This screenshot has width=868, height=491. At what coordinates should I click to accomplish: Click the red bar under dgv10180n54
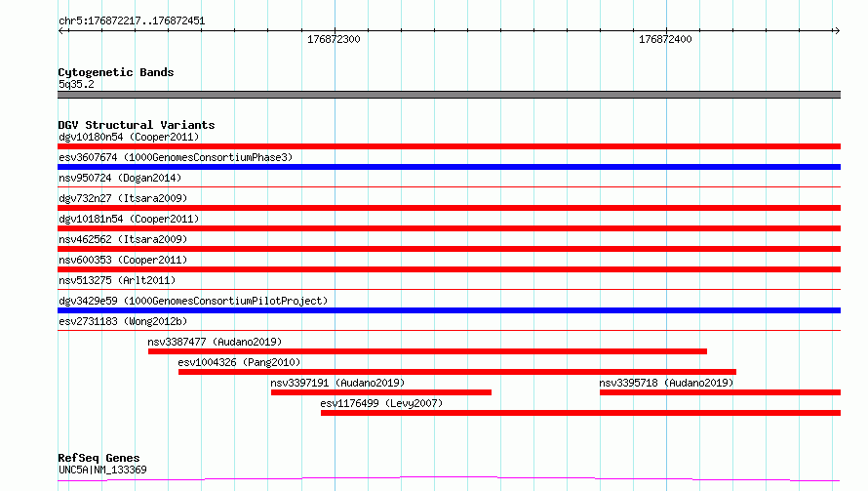pos(449,146)
